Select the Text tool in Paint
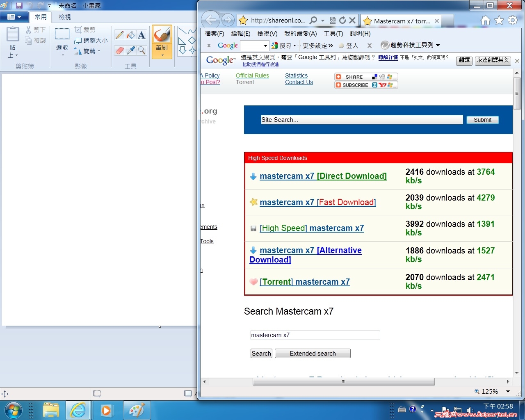 click(x=142, y=35)
